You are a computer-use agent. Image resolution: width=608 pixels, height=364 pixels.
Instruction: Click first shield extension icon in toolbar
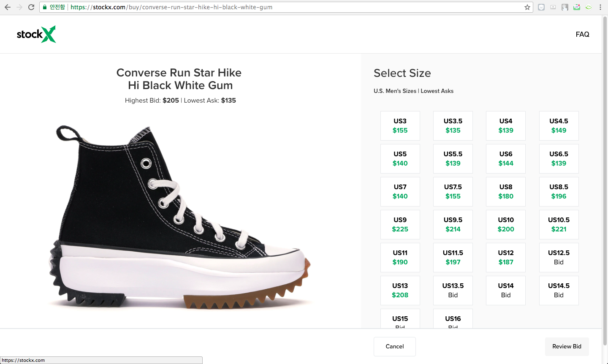tap(541, 7)
